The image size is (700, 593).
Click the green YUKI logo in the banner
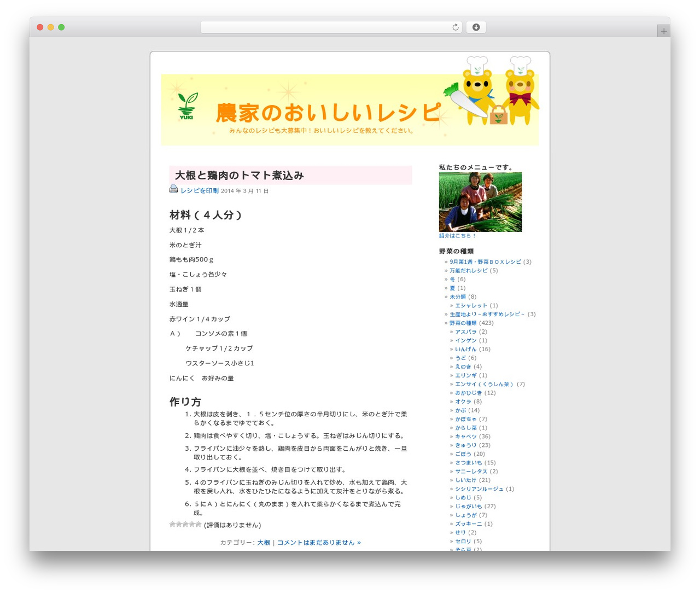[x=186, y=106]
